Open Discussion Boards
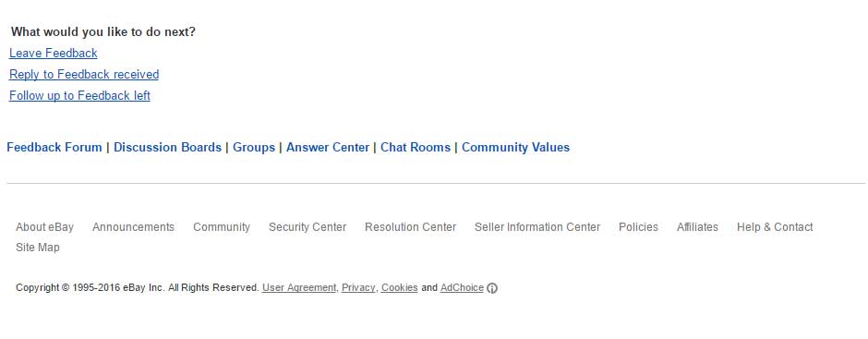Image resolution: width=868 pixels, height=339 pixels. pyautogui.click(x=168, y=148)
